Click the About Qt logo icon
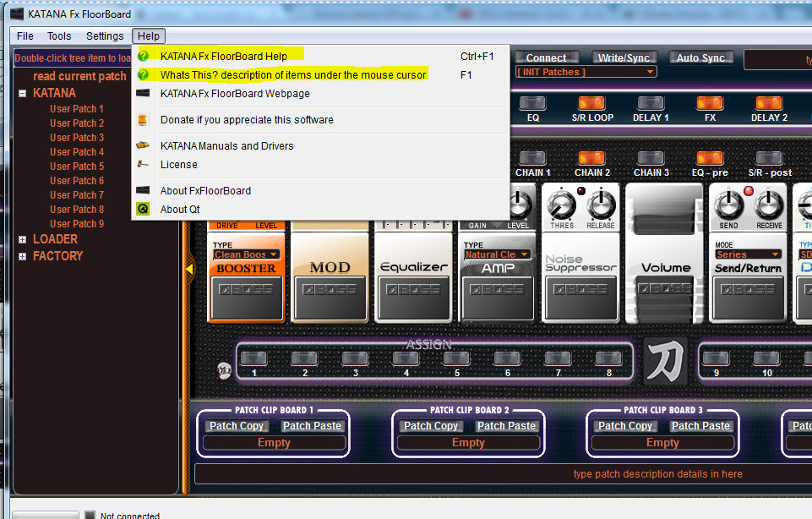This screenshot has height=519, width=812. coord(143,209)
